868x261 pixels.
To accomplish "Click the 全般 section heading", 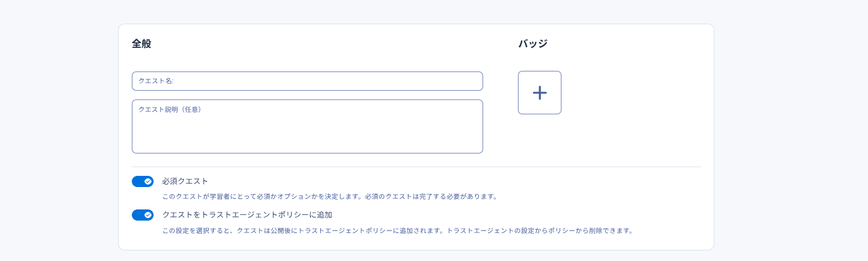I will (141, 43).
